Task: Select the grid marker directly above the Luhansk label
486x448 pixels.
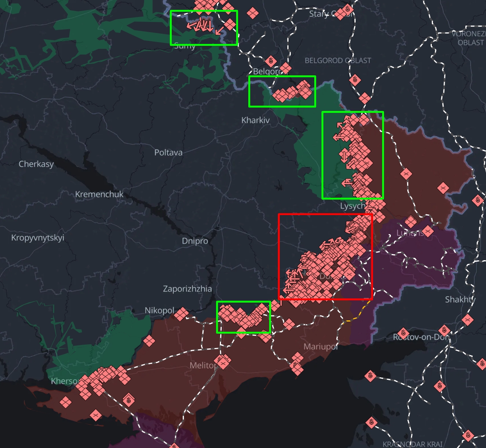Action: point(411,222)
